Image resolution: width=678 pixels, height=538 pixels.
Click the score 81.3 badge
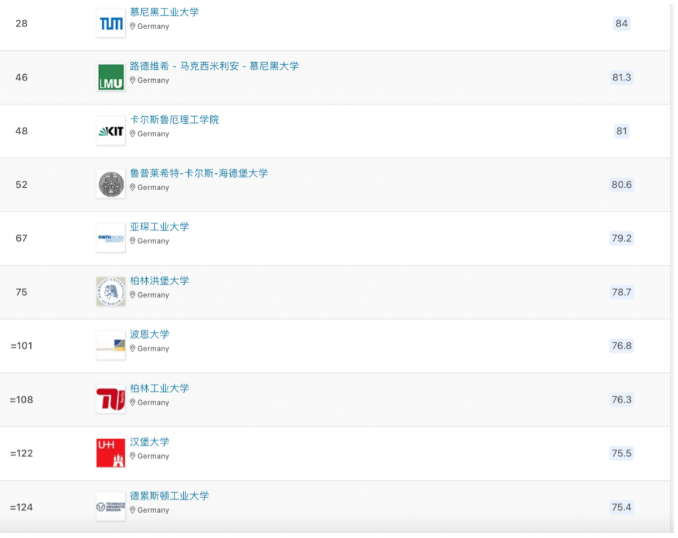tap(621, 77)
